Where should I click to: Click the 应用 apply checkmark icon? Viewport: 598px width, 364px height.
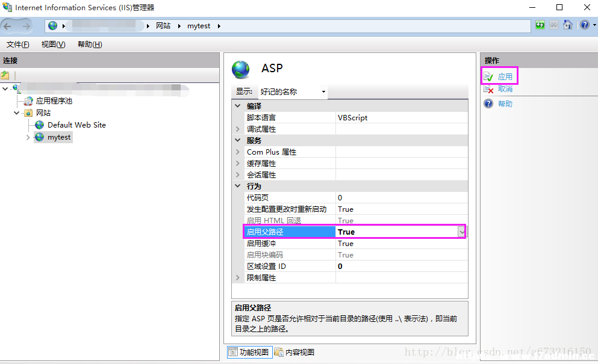click(488, 77)
